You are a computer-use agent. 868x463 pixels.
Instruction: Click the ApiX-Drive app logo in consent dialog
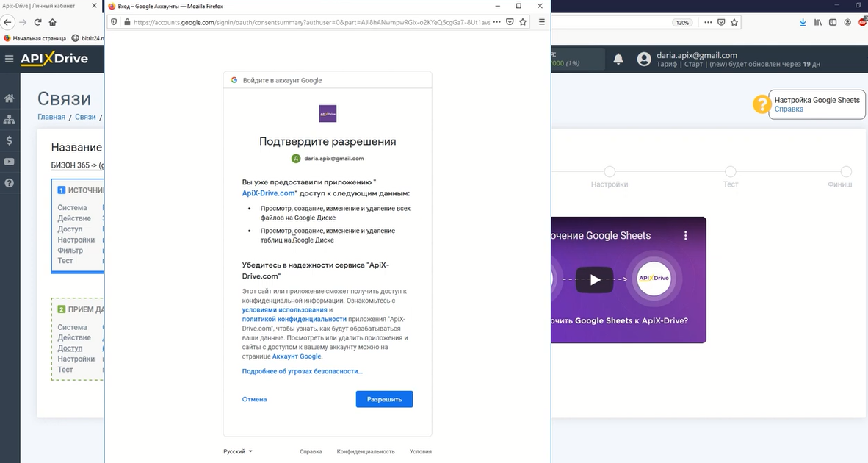(x=328, y=113)
